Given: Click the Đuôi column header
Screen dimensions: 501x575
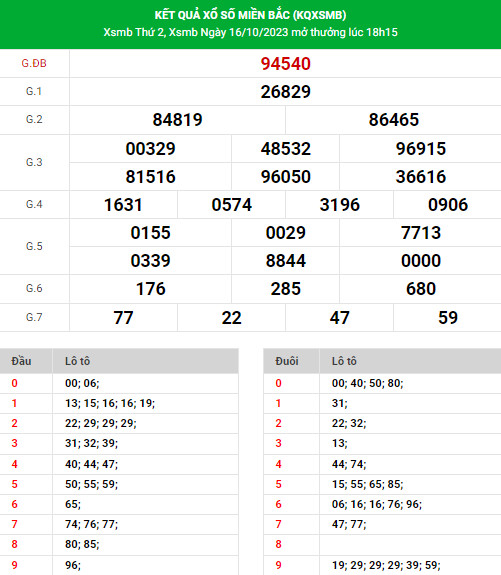Looking at the screenshot, I should pos(287,361).
